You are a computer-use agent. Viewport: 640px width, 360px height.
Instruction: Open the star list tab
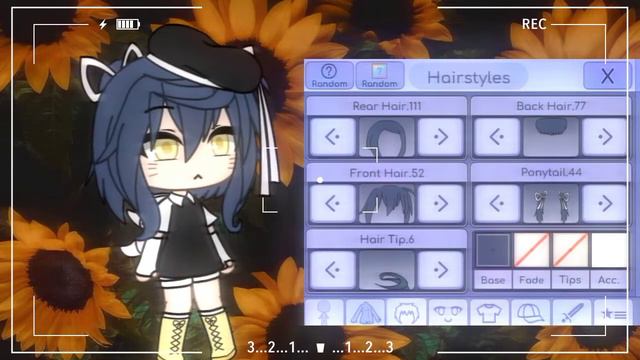pos(612,312)
